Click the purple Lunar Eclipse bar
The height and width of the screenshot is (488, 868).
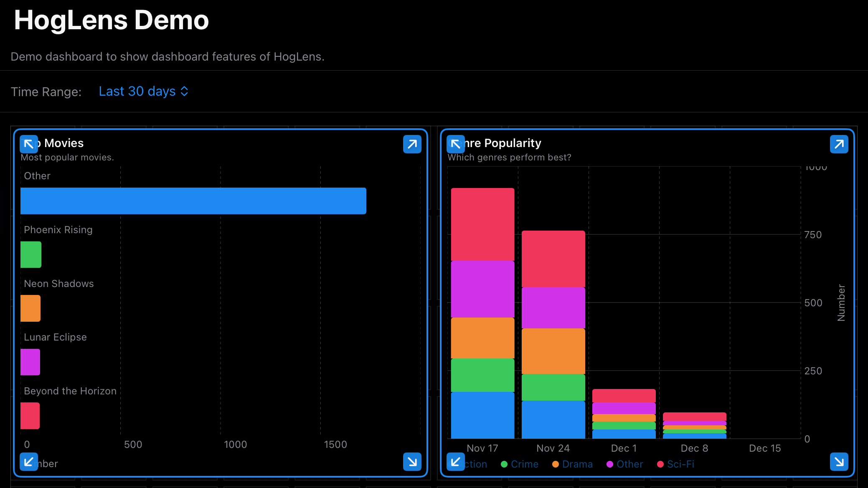pyautogui.click(x=30, y=362)
